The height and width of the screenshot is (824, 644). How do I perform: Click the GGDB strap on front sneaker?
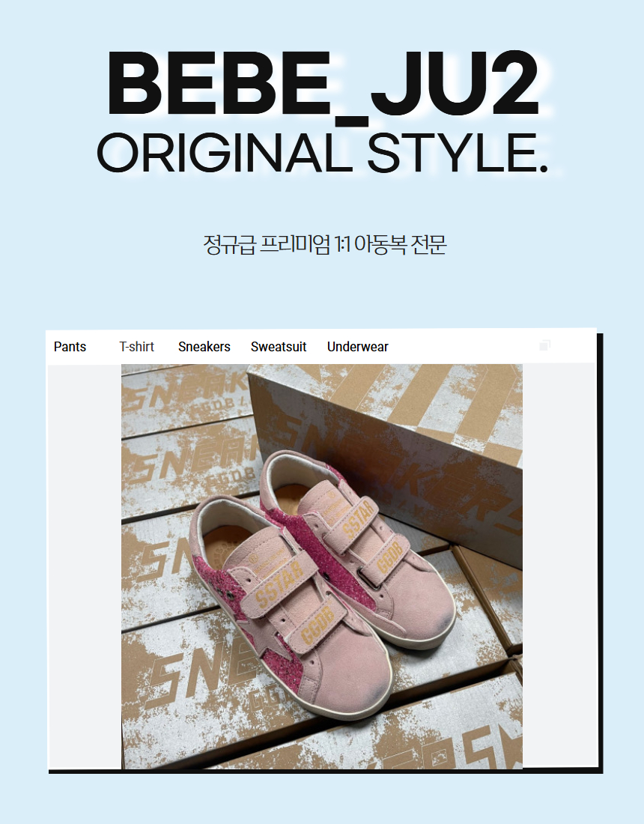[317, 624]
